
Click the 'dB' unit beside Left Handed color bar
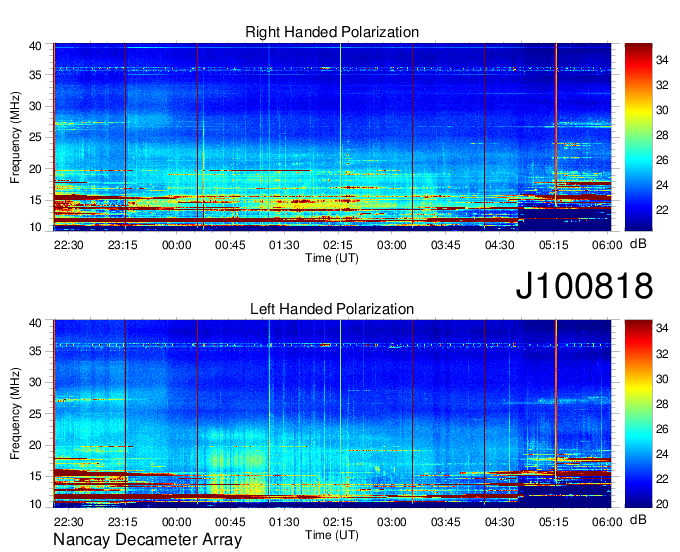[638, 519]
